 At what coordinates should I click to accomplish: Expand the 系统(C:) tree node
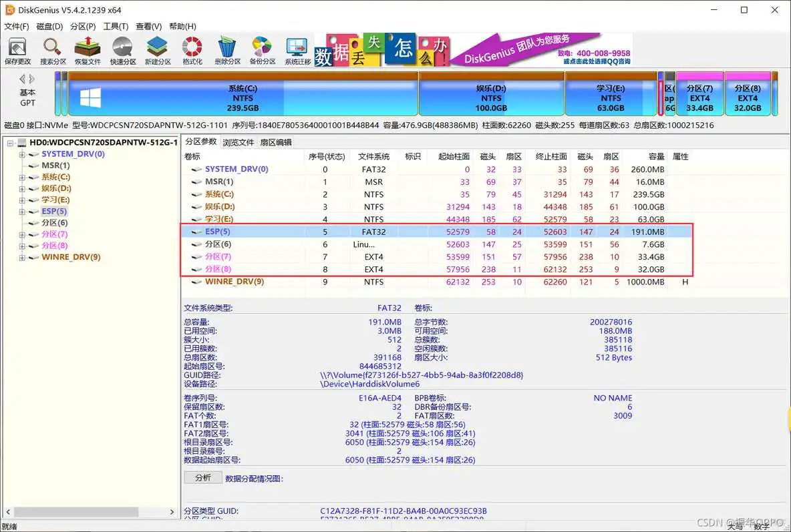tap(21, 177)
